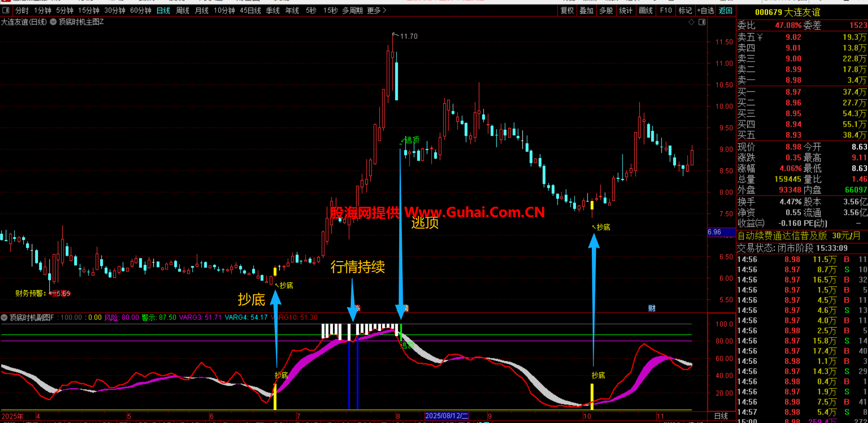Switch to 60分钟 period tab

pos(141,10)
